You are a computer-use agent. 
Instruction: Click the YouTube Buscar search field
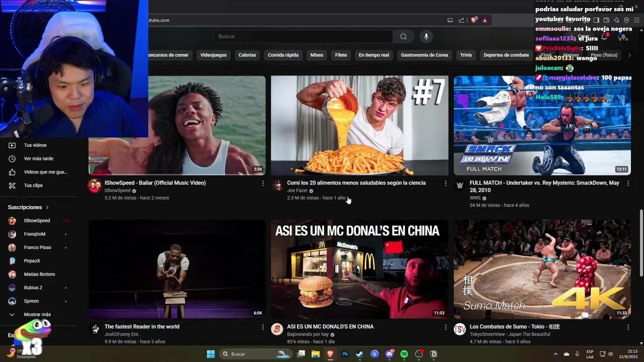pyautogui.click(x=303, y=36)
